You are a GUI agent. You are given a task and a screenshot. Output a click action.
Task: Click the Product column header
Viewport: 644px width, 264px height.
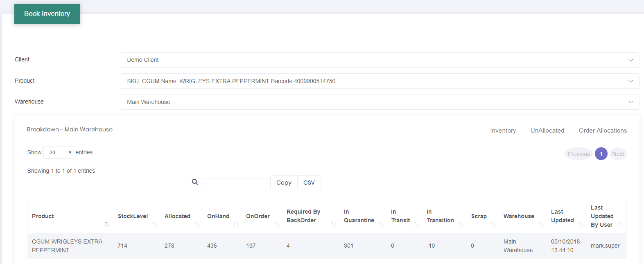tap(43, 216)
